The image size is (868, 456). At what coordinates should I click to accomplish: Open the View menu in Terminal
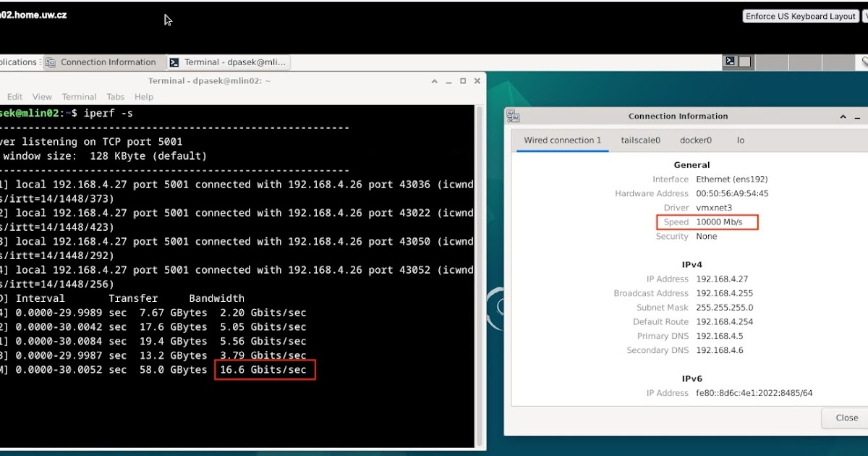click(x=42, y=97)
